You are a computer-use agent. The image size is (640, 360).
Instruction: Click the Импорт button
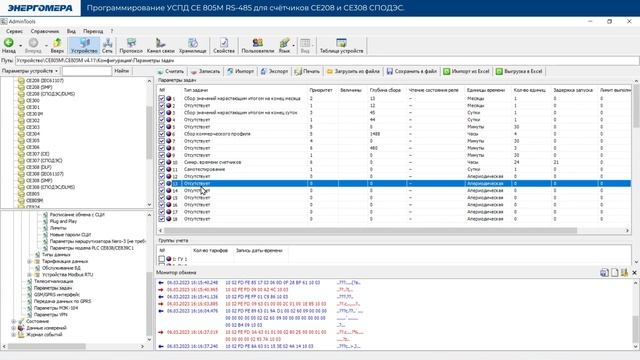(x=241, y=71)
